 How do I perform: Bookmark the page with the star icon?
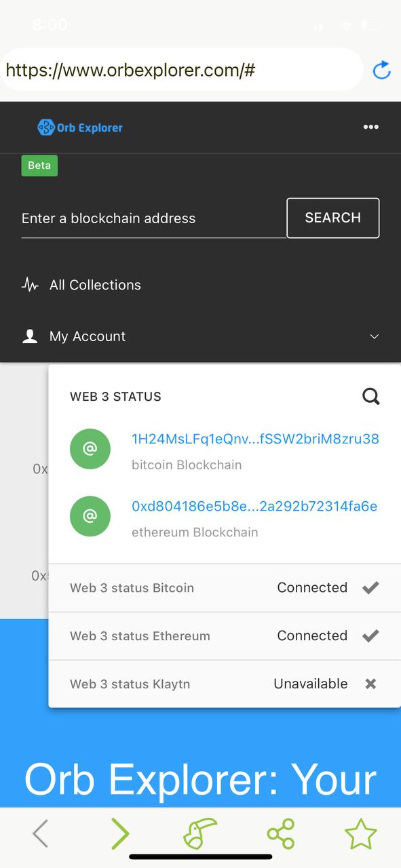pyautogui.click(x=360, y=834)
